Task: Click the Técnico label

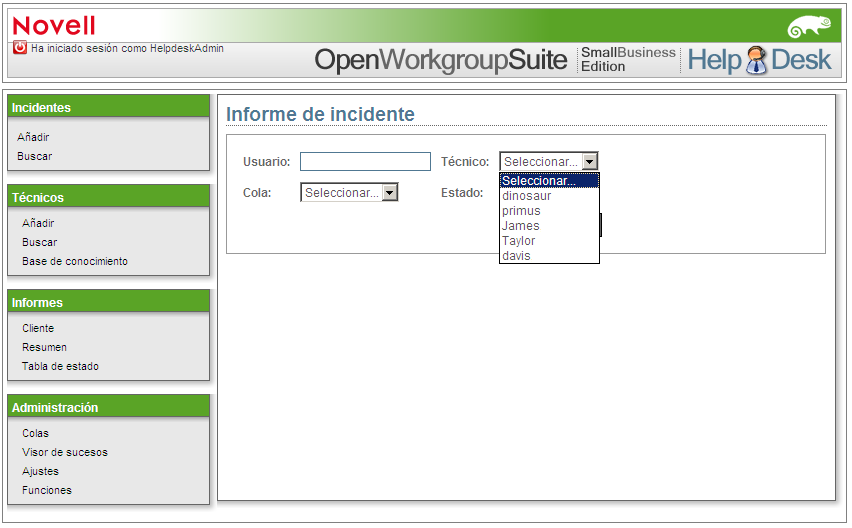Action: [x=465, y=161]
